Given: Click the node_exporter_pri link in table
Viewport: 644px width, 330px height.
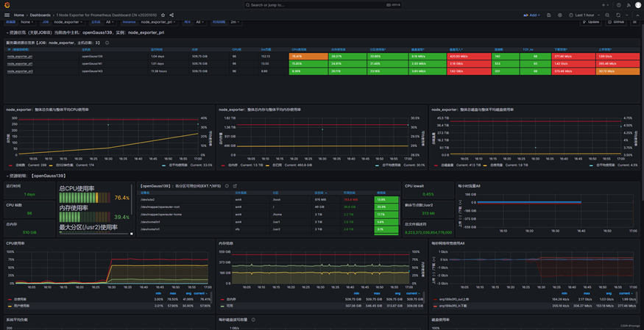Looking at the screenshot, I should (x=20, y=56).
